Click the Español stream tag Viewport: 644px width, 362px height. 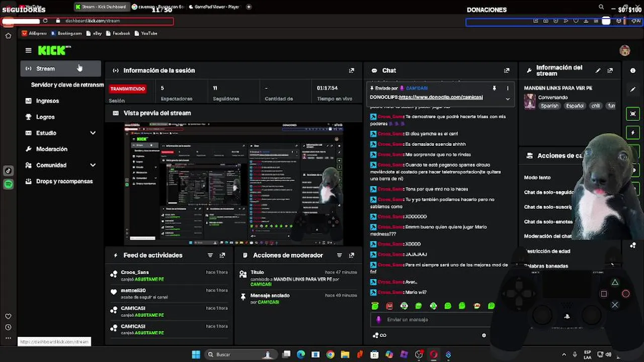(x=575, y=106)
